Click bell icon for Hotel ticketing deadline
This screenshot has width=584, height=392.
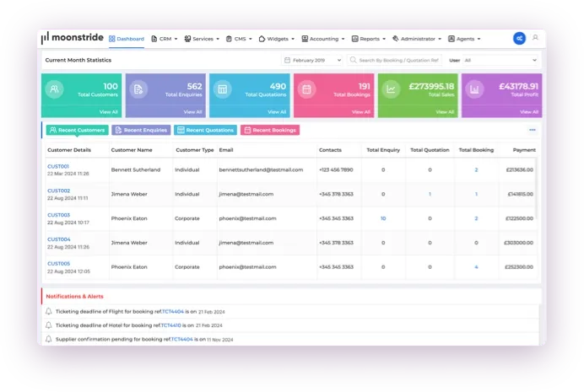(49, 325)
